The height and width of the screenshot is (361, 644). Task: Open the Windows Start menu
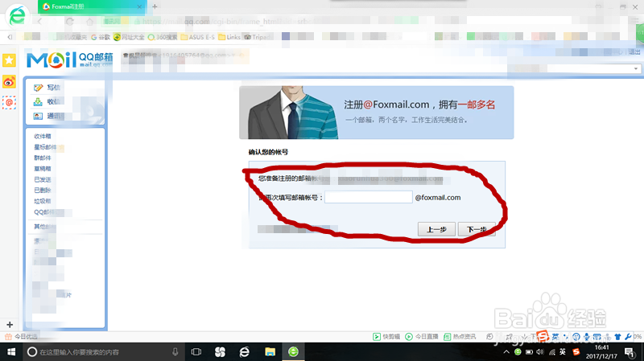[11, 352]
